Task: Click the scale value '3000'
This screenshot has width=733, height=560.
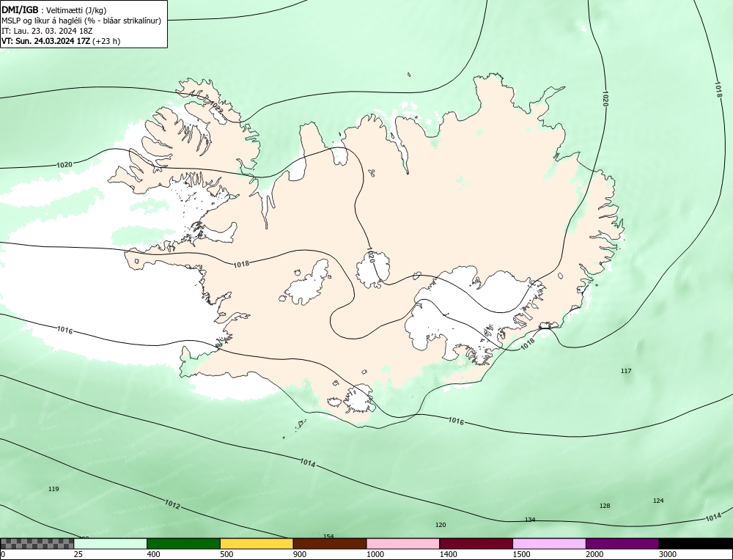Action: click(668, 554)
